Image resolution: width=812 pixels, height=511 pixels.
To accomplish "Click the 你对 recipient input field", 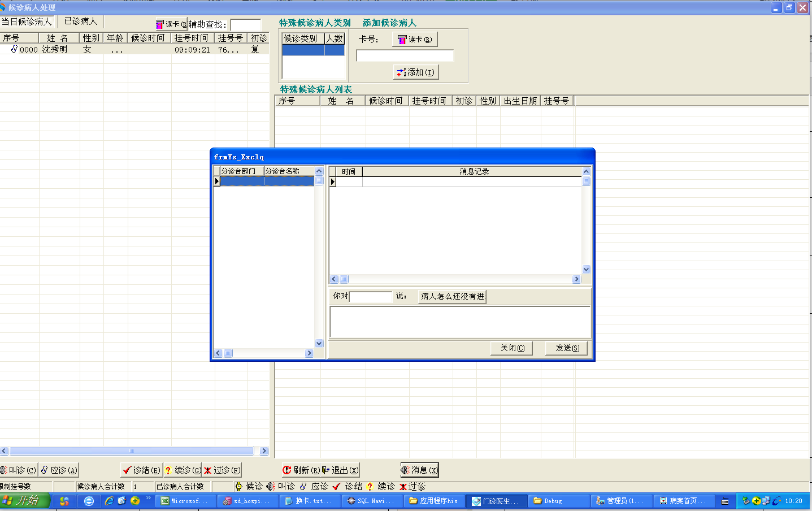I will [371, 297].
